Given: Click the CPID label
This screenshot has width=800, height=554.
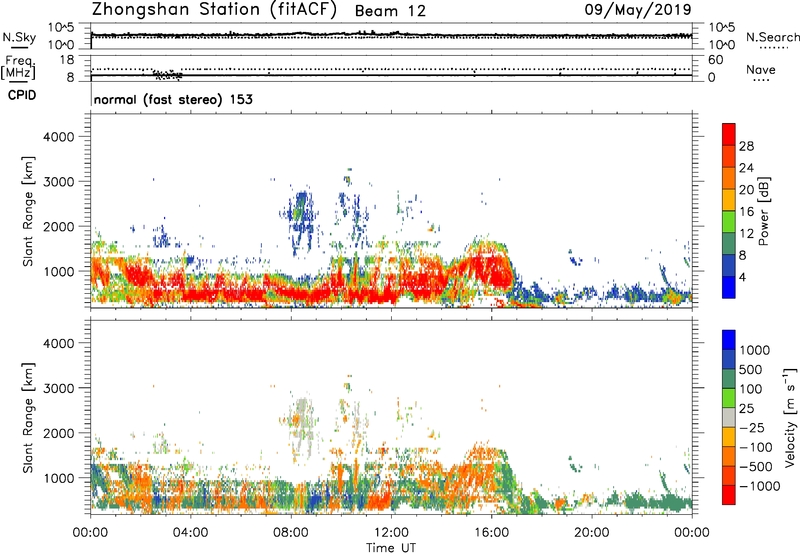Looking at the screenshot, I should point(22,95).
